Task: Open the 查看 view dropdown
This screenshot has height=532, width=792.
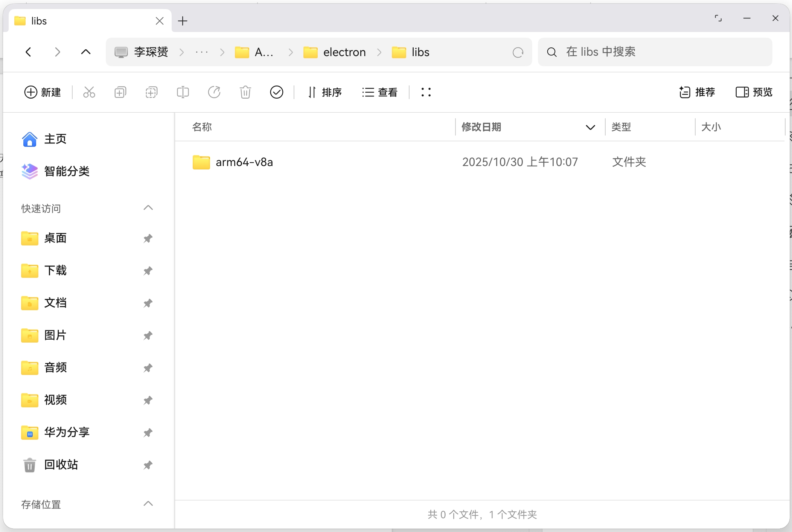Action: [380, 92]
